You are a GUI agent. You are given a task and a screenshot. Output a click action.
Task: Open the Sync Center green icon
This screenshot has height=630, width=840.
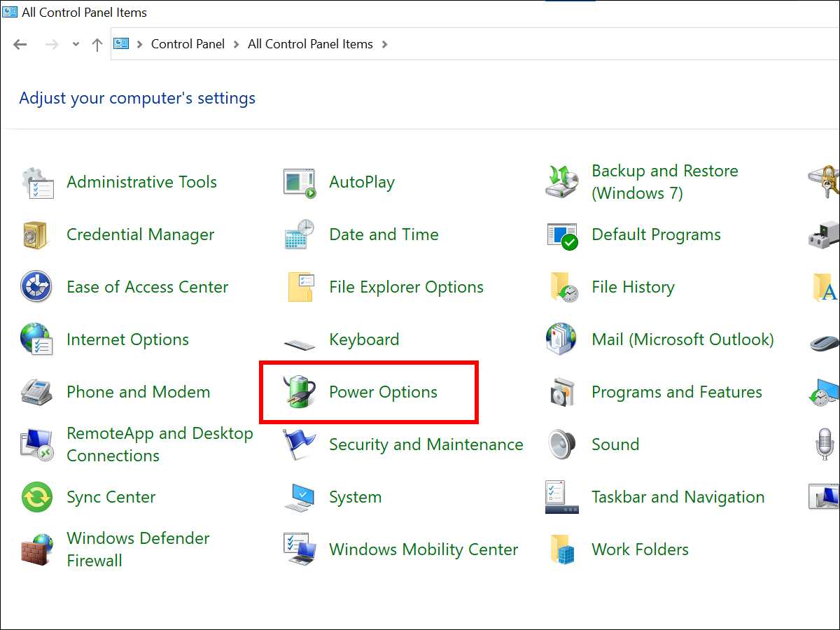(36, 497)
